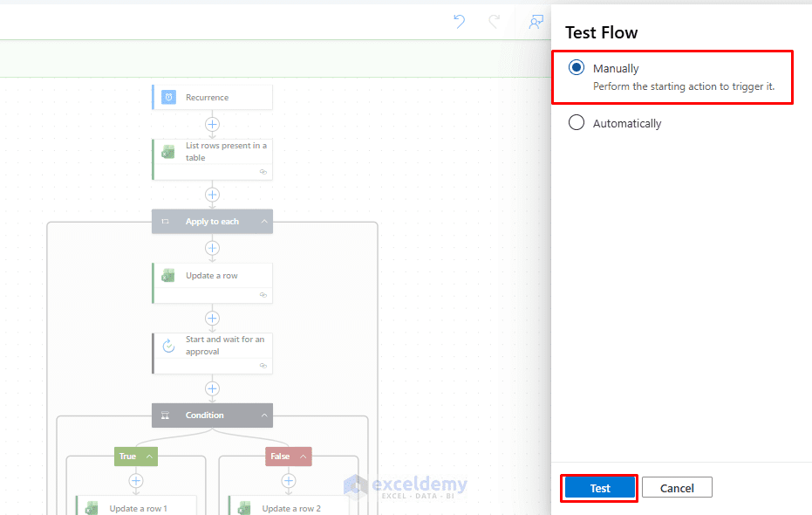812x515 pixels.
Task: Click 'Perform the starting action' description
Action: (684, 86)
